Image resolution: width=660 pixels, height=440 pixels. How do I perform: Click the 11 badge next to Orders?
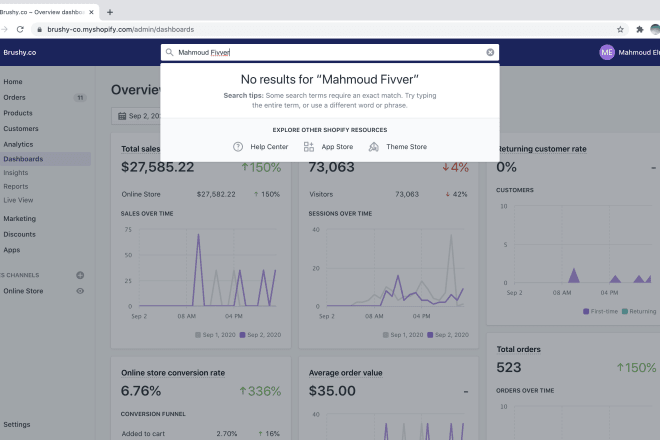[80, 98]
